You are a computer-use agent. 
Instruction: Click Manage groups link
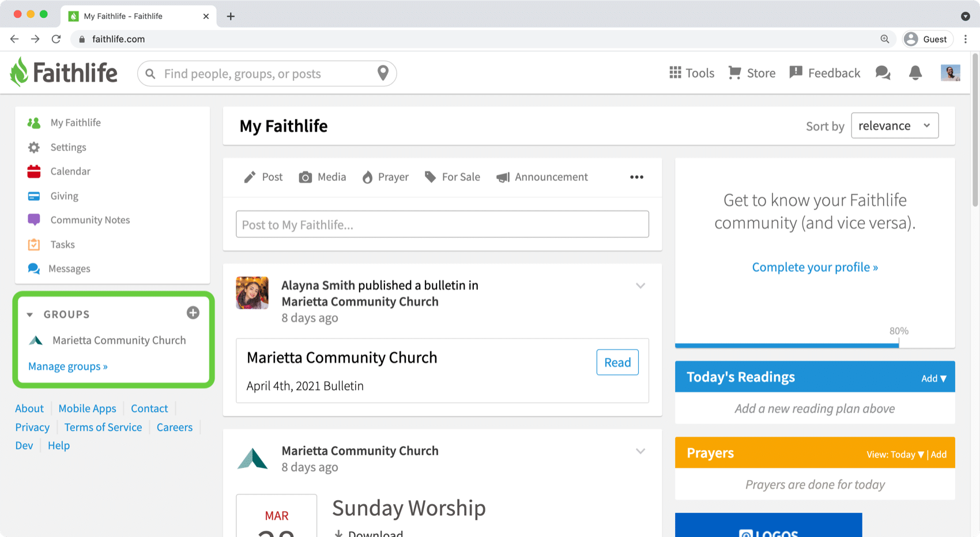68,366
